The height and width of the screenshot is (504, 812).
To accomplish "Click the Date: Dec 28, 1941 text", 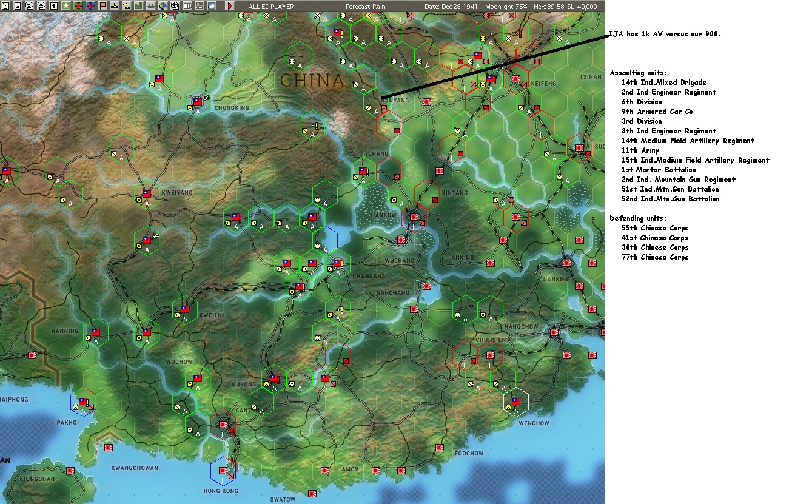I will [x=451, y=6].
